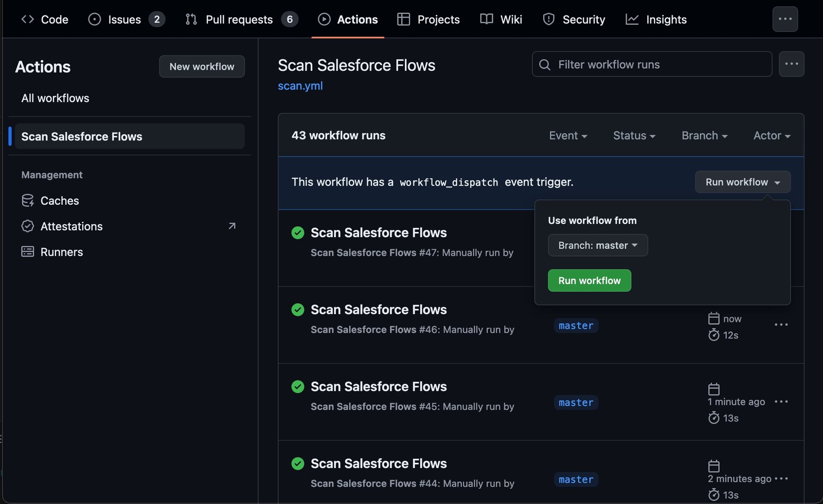Click the search magnifier icon in filter box
The width and height of the screenshot is (823, 504).
545,65
